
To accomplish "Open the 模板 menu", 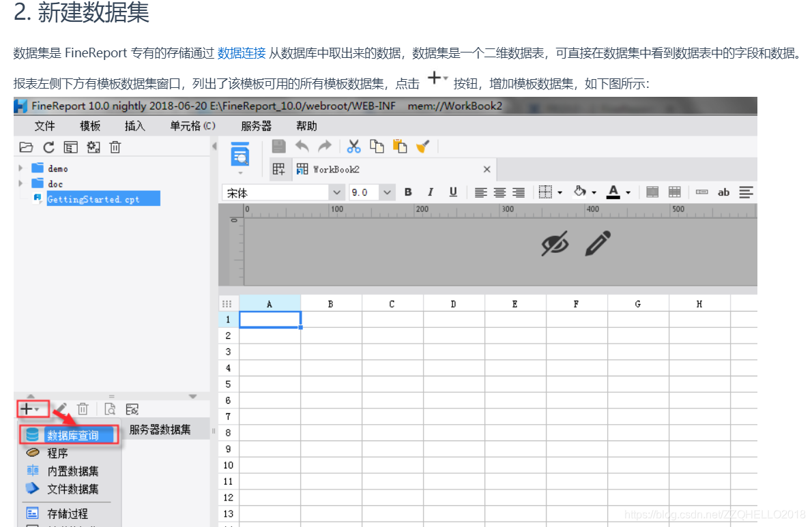I will (x=90, y=126).
